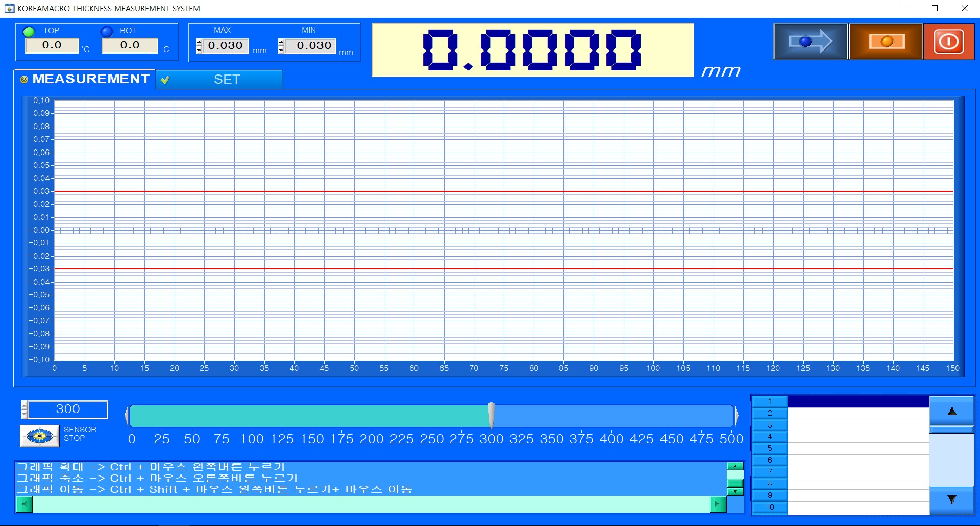
Task: Click the help line about 그래픽 이동
Action: coord(214,489)
